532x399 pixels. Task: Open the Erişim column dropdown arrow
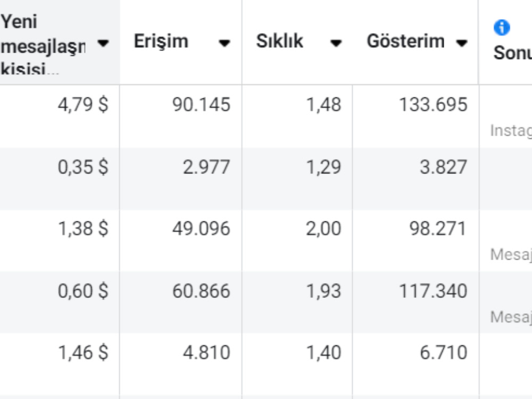225,43
